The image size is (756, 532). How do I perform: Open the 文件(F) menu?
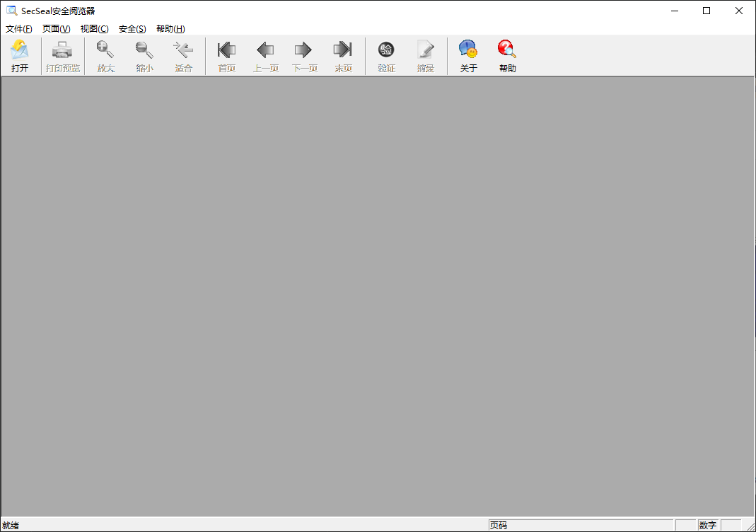pyautogui.click(x=19, y=29)
